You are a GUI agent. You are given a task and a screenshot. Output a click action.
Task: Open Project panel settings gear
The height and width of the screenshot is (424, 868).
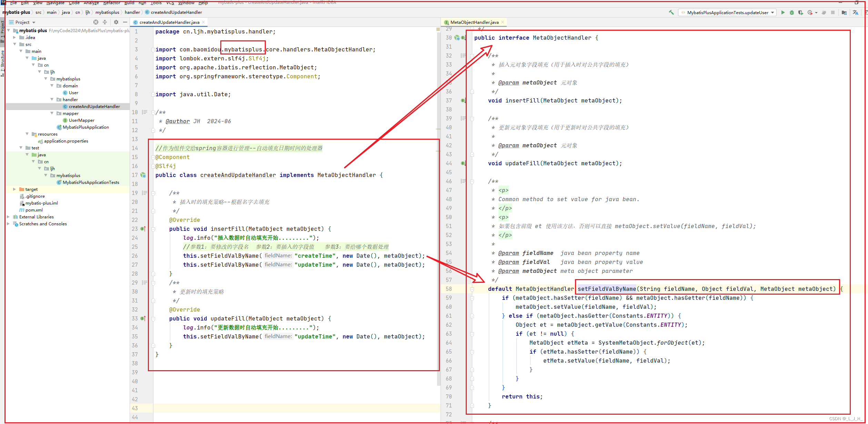tap(116, 22)
